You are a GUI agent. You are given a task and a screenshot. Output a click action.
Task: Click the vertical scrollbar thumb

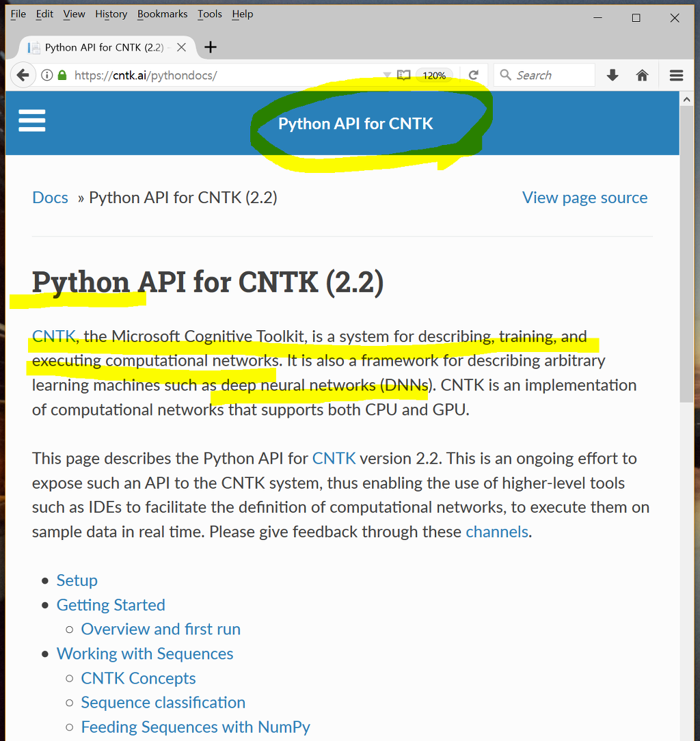(x=687, y=254)
